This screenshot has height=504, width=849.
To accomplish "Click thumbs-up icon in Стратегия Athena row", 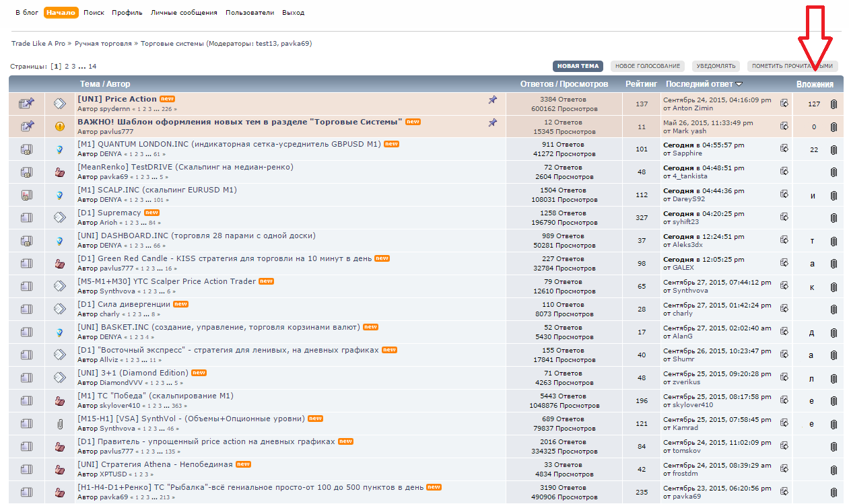I will [60, 470].
